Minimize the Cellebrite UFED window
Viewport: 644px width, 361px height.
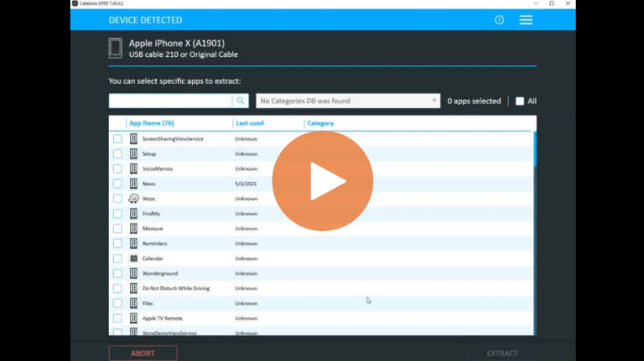coord(535,3)
